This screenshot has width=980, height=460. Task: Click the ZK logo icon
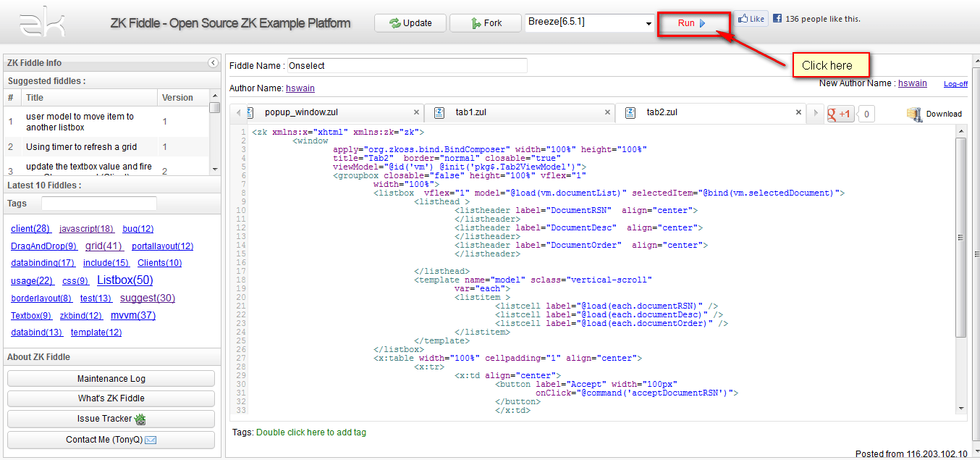tap(42, 22)
